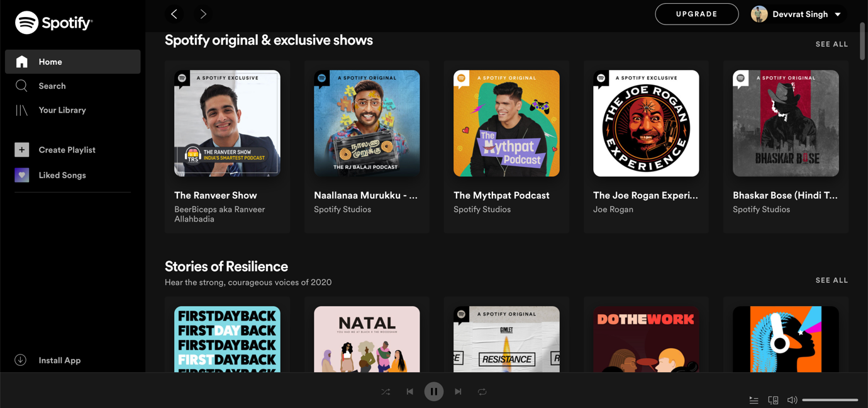Open the First Day Back podcast cover
This screenshot has height=408, width=868.
pos(227,339)
